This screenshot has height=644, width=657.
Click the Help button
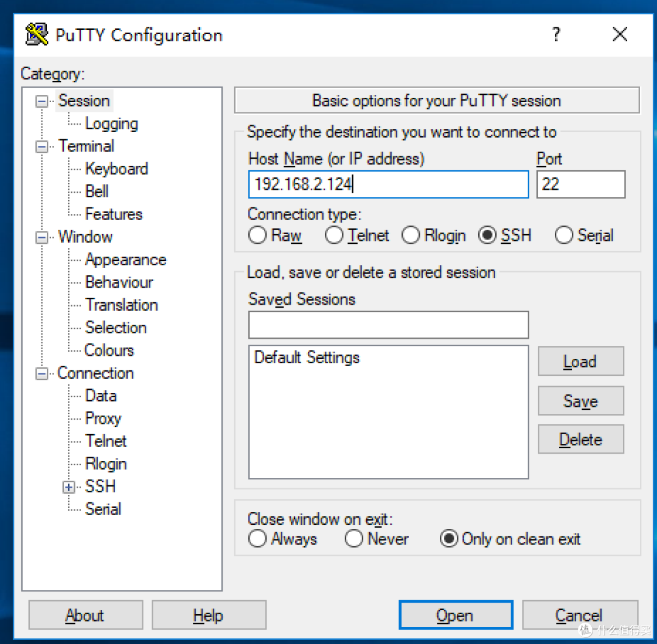point(209,615)
